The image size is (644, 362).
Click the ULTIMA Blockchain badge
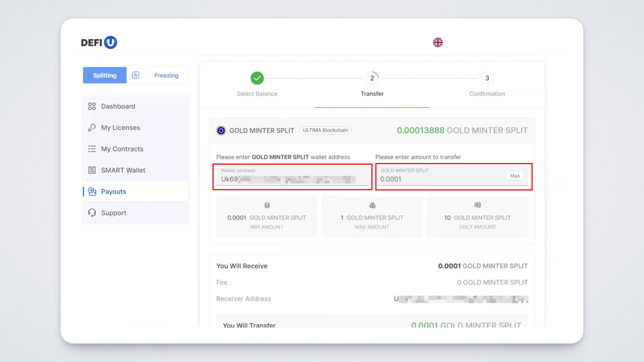[325, 130]
